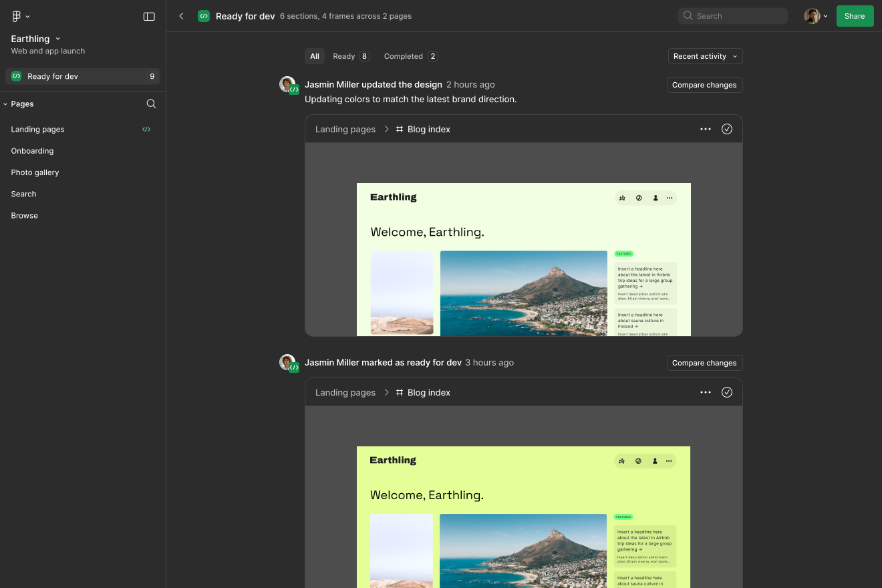Click the Share button
This screenshot has height=588, width=882.
coord(855,15)
